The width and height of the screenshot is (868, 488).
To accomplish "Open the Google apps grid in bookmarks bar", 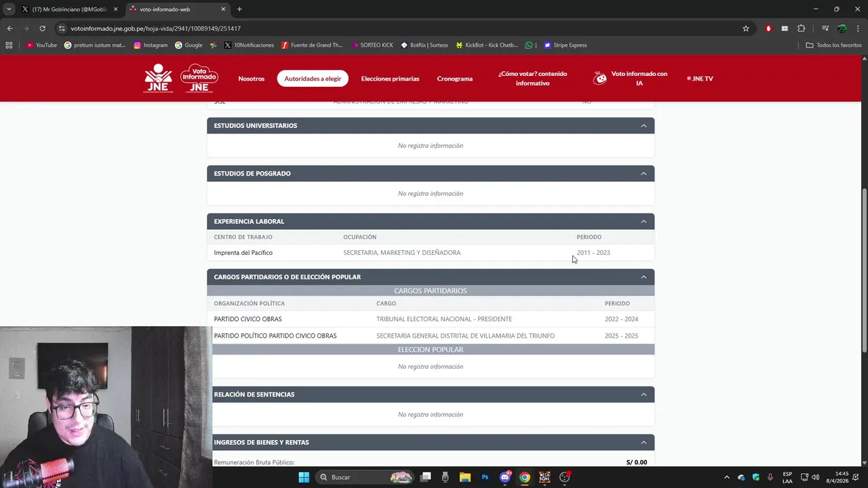I will pos(9,45).
